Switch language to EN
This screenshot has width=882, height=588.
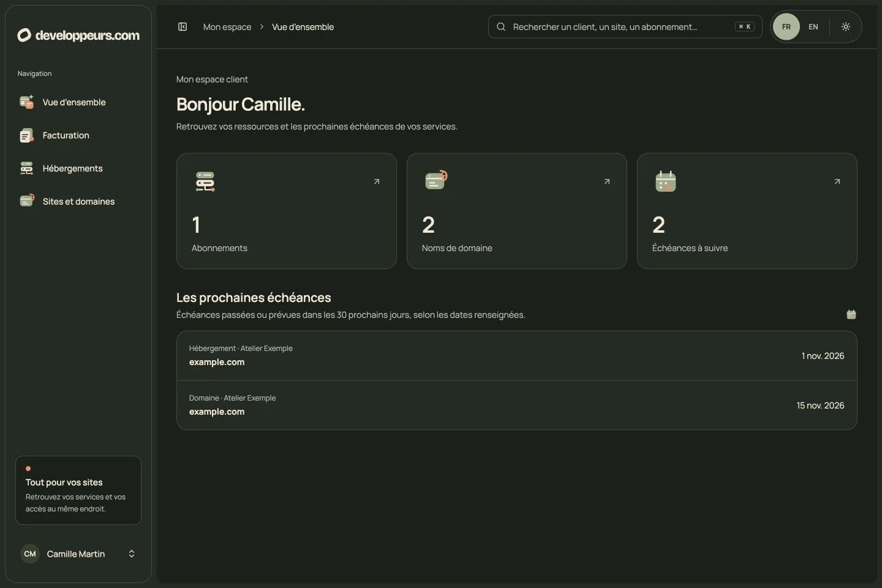813,27
